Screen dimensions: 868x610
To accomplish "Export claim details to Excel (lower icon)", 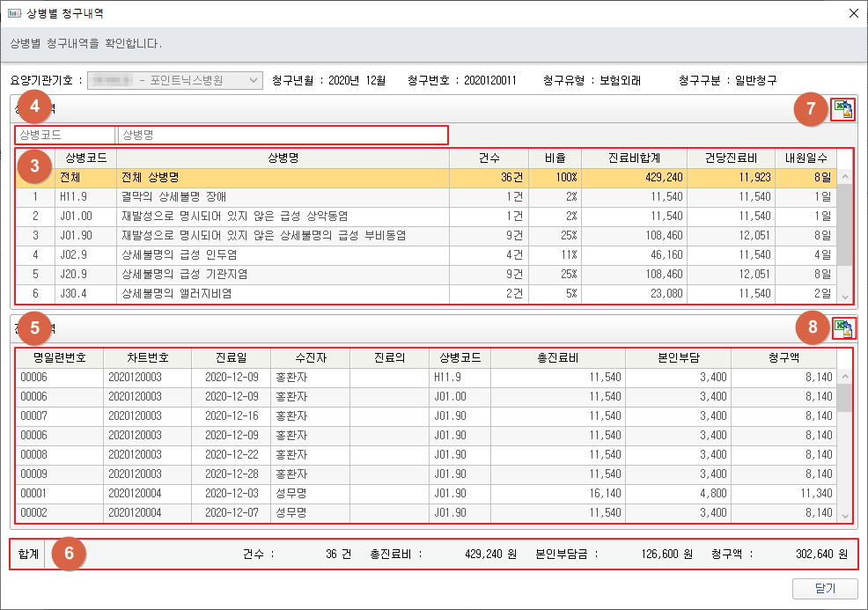I will coord(843,328).
